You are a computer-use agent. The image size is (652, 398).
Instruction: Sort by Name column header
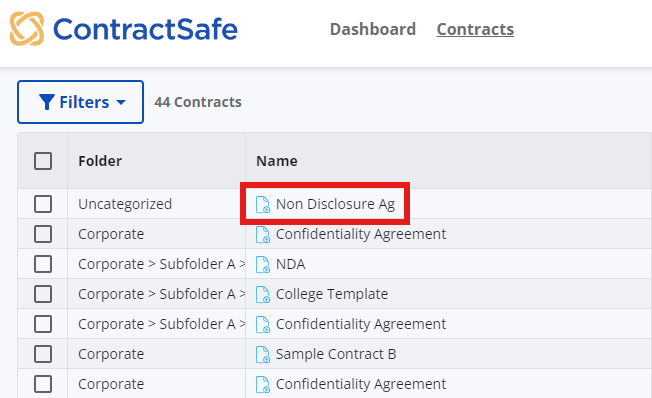point(277,161)
